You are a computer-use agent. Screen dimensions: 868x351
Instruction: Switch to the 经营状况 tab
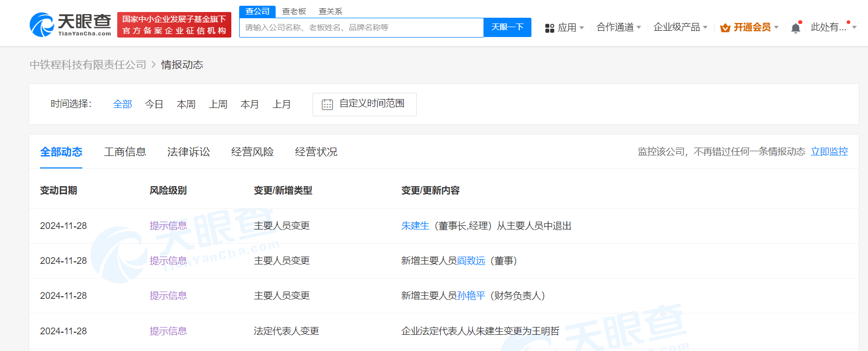(316, 152)
